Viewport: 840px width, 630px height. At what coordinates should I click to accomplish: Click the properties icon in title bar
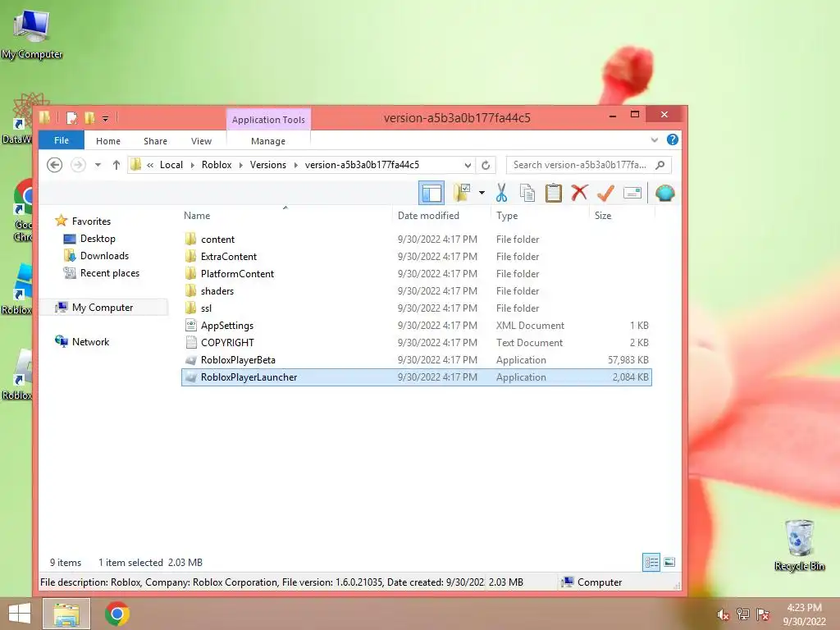[72, 118]
